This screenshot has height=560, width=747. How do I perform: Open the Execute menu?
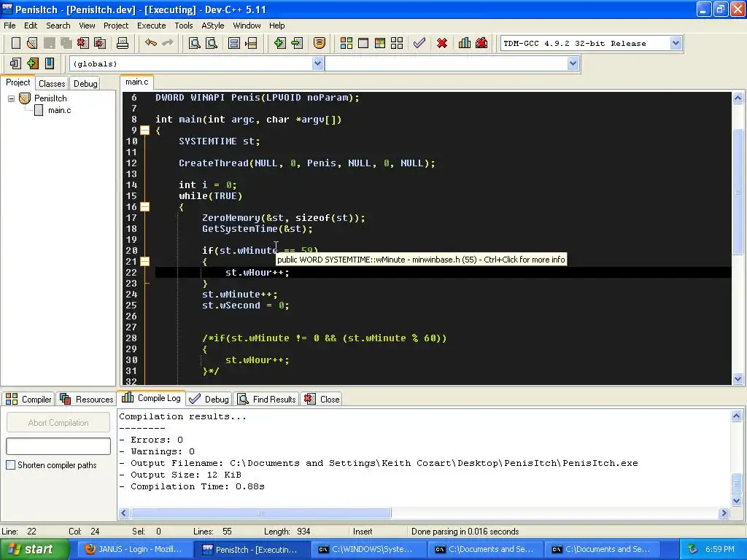pyautogui.click(x=152, y=26)
